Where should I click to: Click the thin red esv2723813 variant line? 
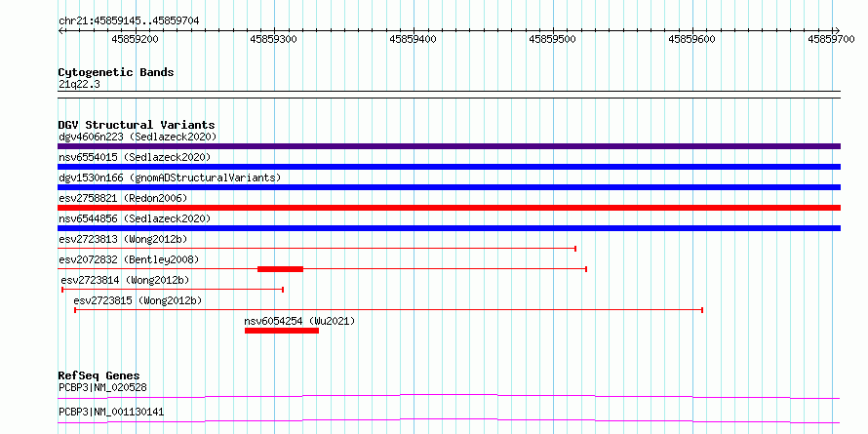pos(317,249)
